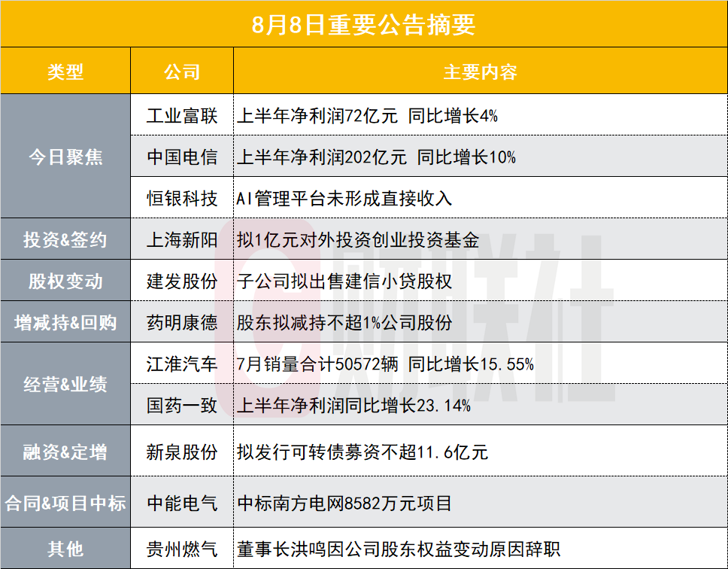Click the '经营&业绩' category cell
The width and height of the screenshot is (728, 569).
point(65,384)
